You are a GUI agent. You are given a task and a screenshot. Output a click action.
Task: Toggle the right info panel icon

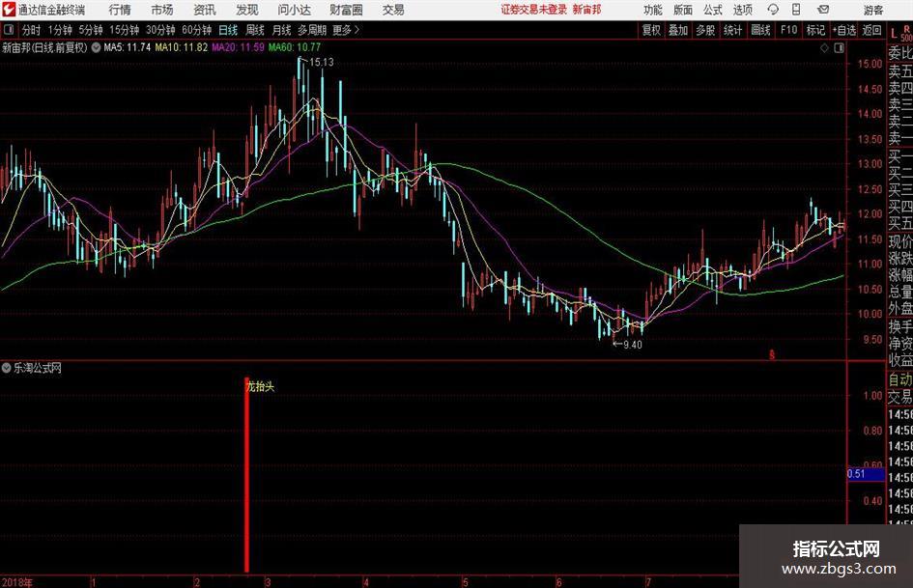pyautogui.click(x=839, y=48)
